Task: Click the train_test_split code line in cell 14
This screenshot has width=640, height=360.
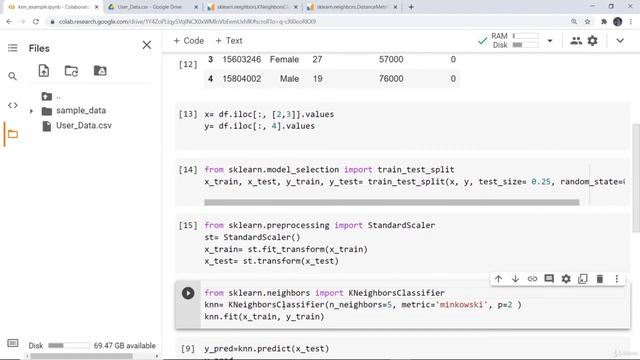Action: pyautogui.click(x=414, y=182)
